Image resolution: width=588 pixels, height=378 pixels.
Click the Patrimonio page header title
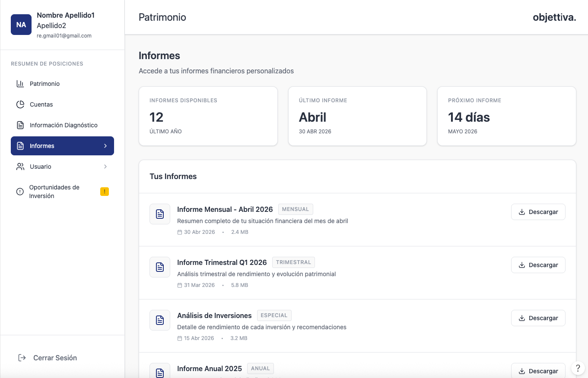162,17
